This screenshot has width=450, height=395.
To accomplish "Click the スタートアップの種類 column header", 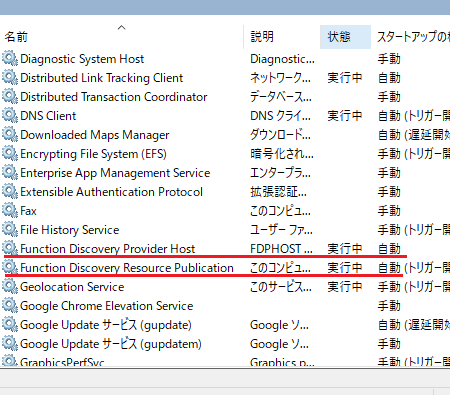I will pos(413,37).
